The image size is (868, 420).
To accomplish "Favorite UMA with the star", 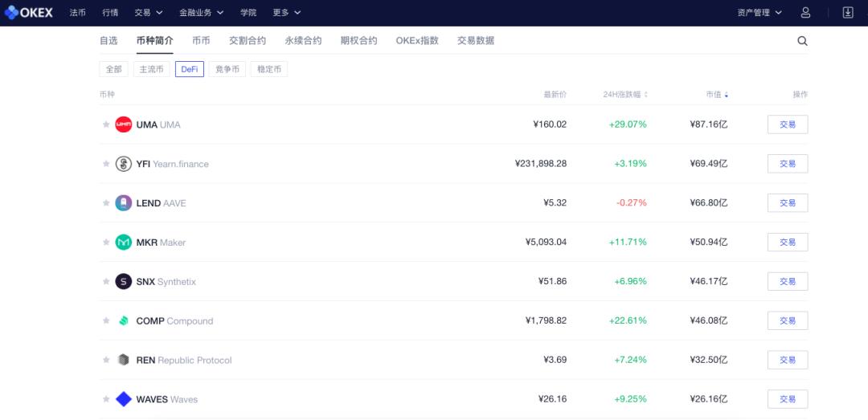I will (x=106, y=124).
